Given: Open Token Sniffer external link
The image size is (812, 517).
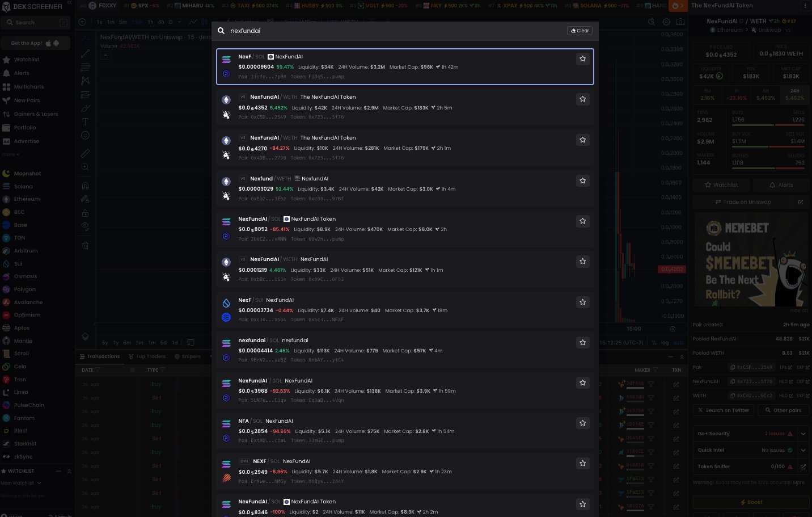Looking at the screenshot, I should [x=803, y=466].
